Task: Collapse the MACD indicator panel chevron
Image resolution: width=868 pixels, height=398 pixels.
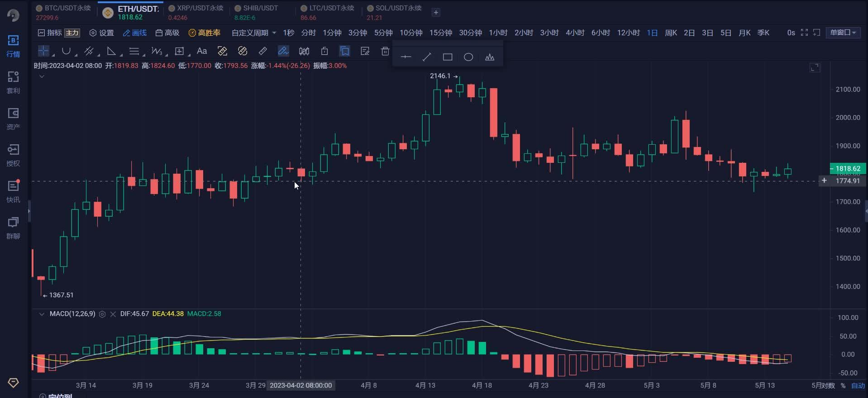Action: tap(42, 314)
